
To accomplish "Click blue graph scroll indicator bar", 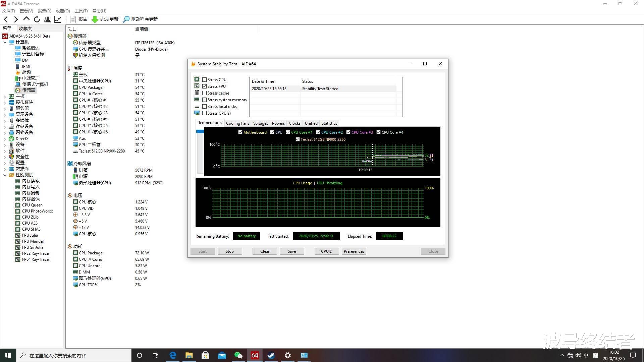I will [x=200, y=131].
